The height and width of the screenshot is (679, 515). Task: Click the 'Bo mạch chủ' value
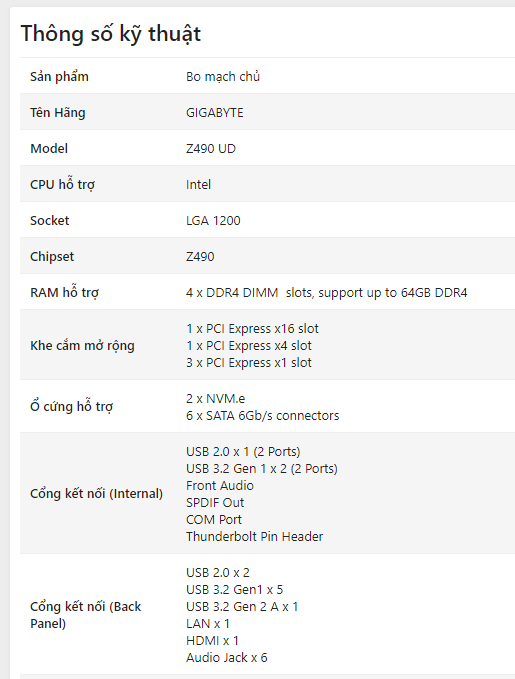(223, 77)
